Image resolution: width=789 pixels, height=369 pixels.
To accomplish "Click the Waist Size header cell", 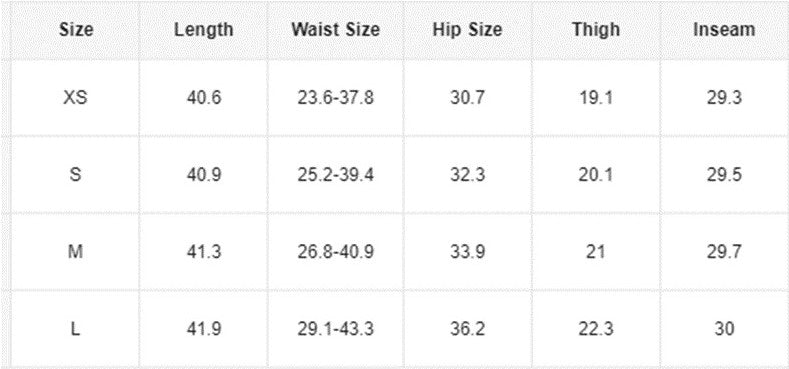I will click(336, 30).
